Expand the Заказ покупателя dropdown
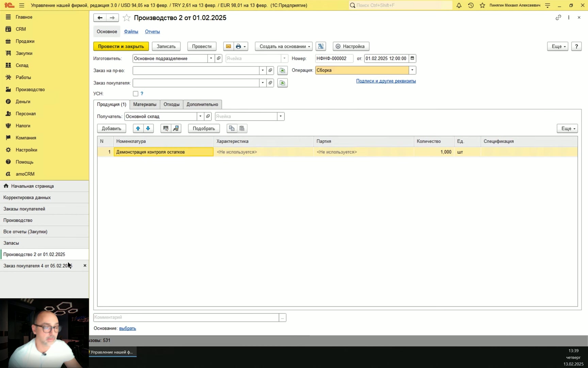 tap(263, 83)
